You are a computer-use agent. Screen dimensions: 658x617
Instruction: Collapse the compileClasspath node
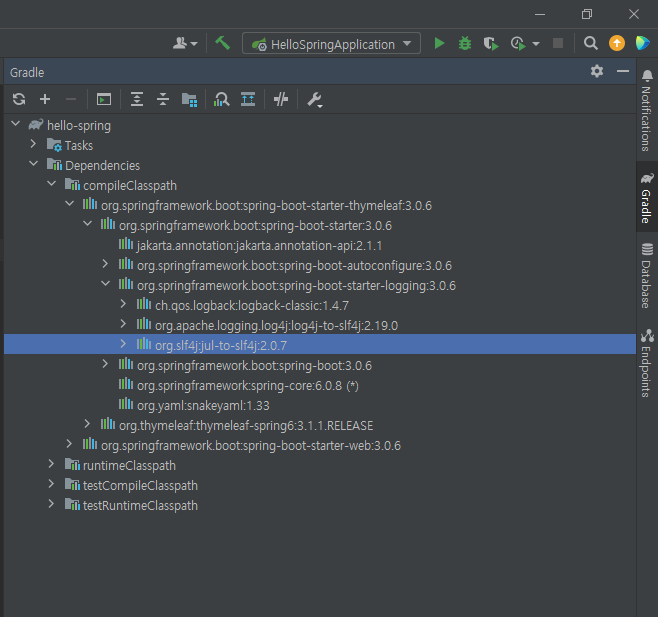(52, 183)
